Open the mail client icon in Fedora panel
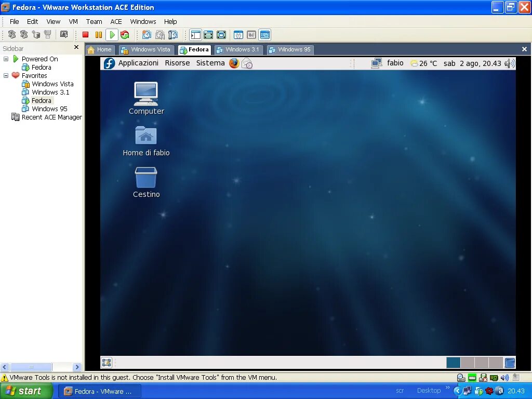This screenshot has width=532, height=399. 247,63
